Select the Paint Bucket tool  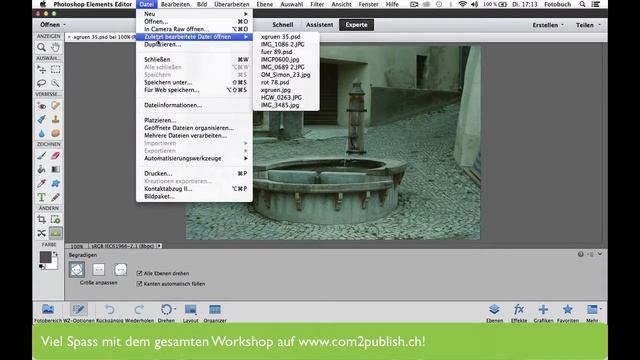tap(41, 169)
